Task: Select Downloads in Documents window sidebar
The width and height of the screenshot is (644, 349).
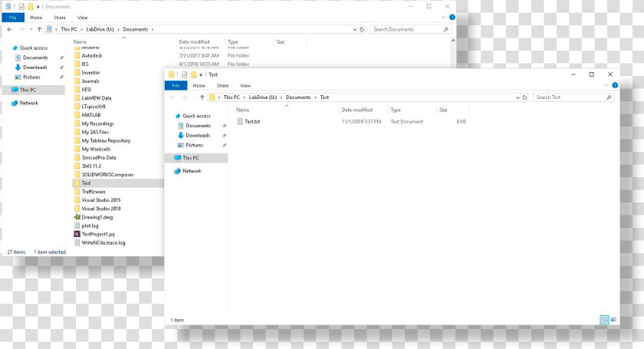Action: [35, 67]
